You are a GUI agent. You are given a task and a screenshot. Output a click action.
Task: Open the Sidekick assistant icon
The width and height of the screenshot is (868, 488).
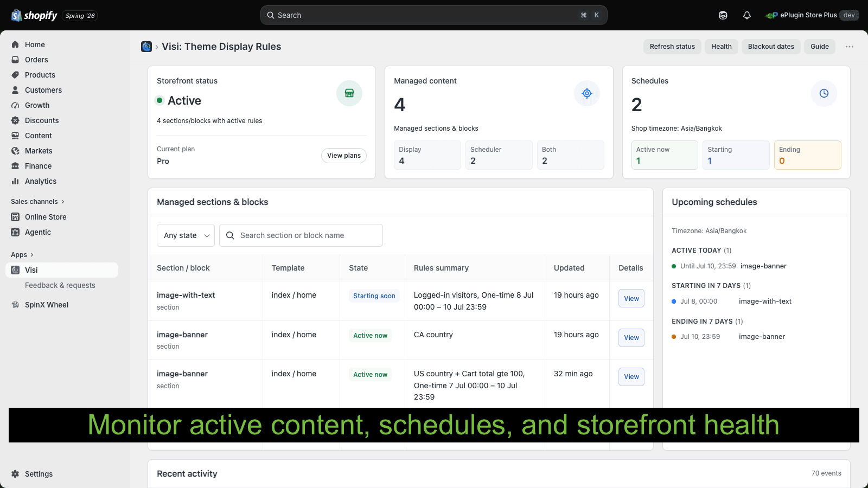point(723,15)
